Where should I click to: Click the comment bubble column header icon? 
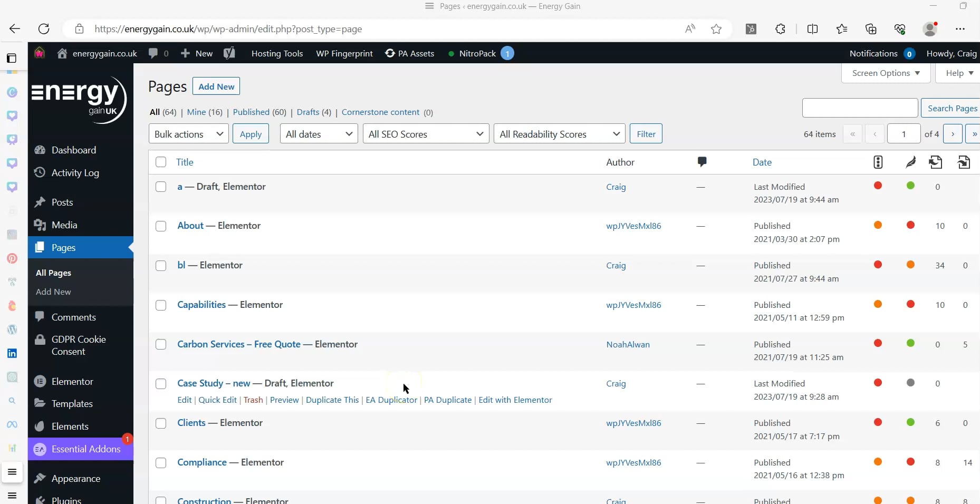click(703, 162)
